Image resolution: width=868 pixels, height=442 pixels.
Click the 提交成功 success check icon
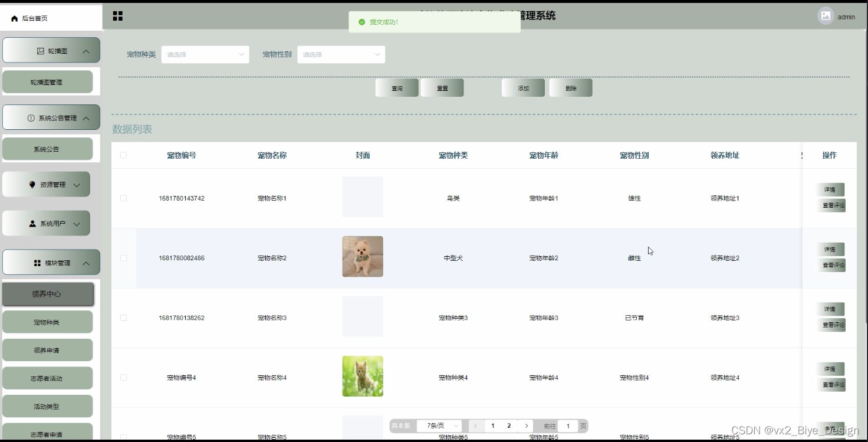coord(361,22)
